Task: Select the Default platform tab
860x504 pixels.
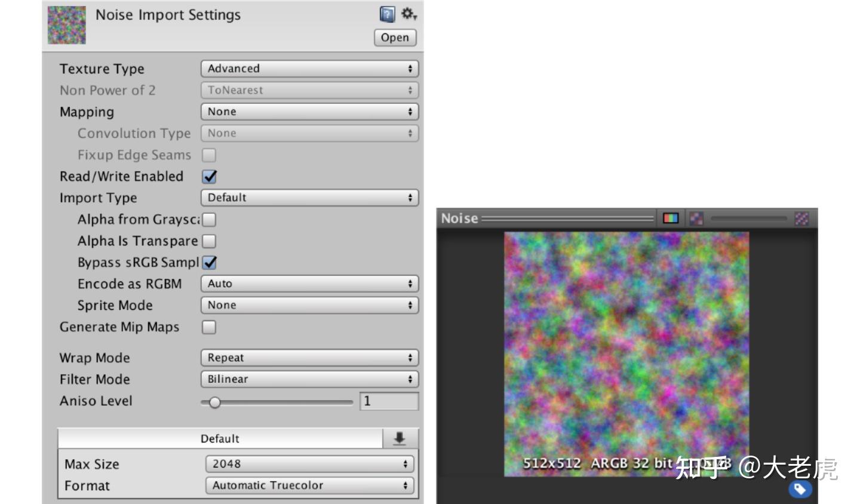Action: [x=220, y=439]
